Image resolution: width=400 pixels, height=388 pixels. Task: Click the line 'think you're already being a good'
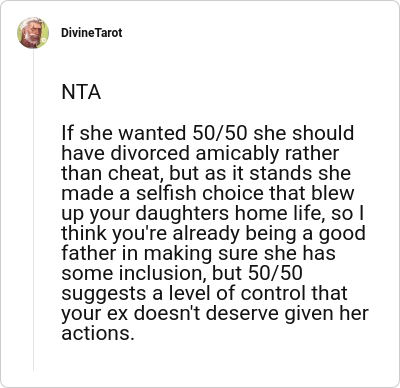(x=213, y=233)
